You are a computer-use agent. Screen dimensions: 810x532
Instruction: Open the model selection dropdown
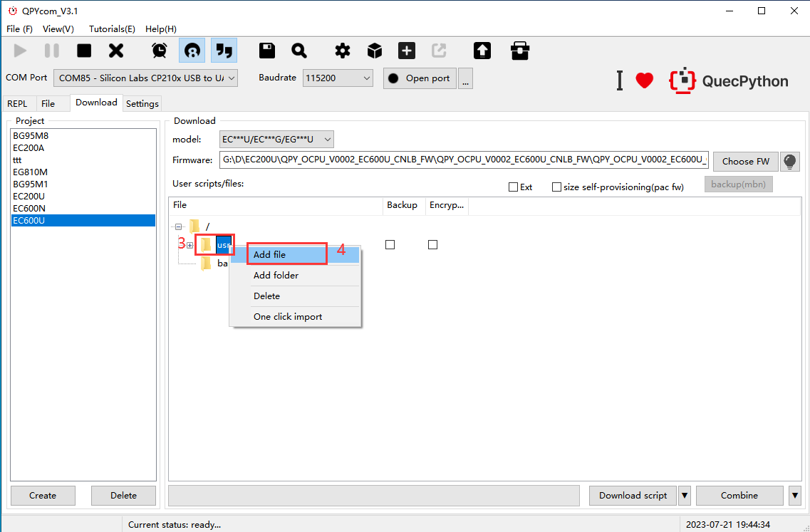click(x=276, y=140)
